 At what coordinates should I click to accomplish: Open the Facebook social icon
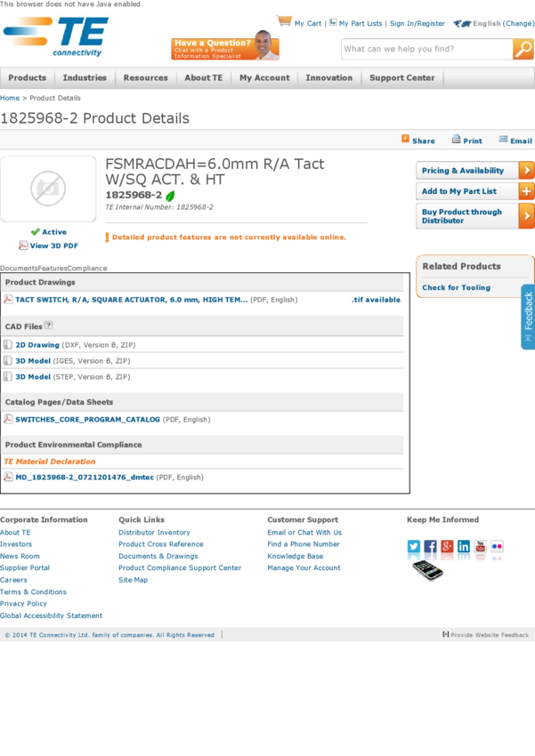[x=431, y=547]
